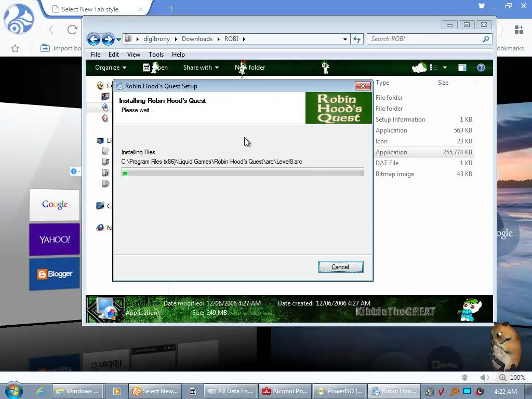Click the Explorer Back navigation arrow
This screenshot has width=532, height=399.
[94, 39]
